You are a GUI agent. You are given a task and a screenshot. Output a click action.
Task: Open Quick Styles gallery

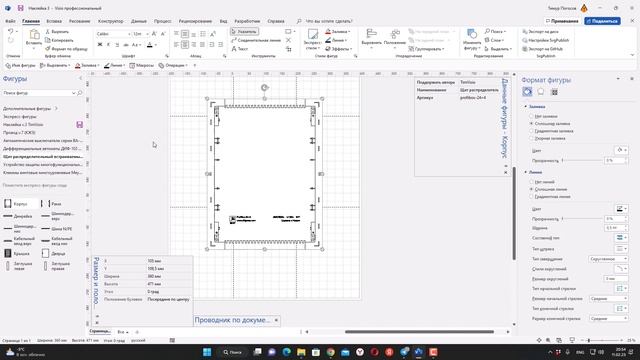[313, 39]
